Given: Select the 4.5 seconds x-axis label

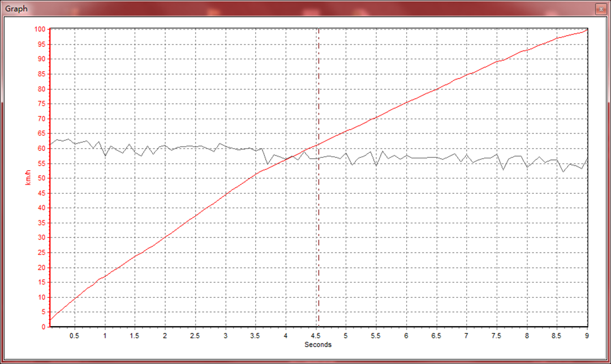Looking at the screenshot, I should coord(316,336).
